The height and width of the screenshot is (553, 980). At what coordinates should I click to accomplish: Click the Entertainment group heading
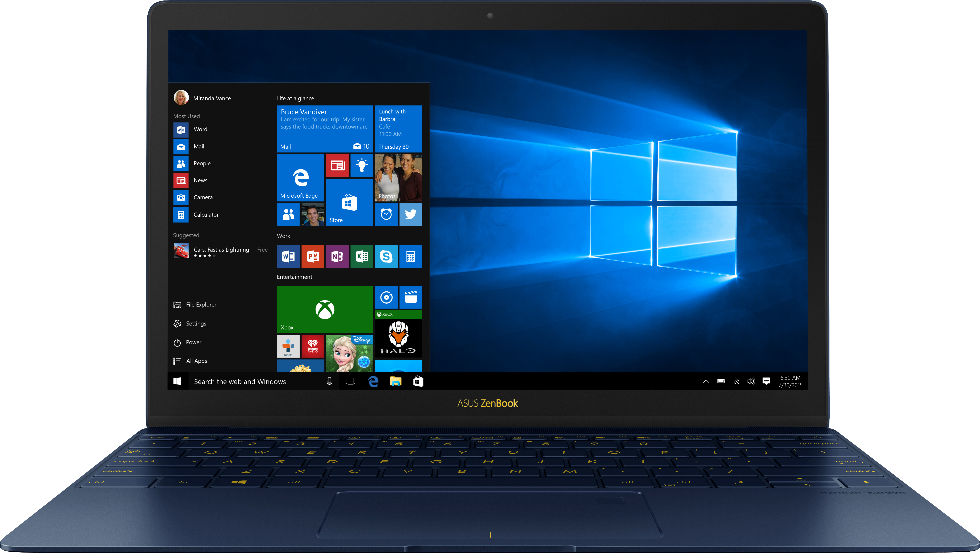pos(294,277)
